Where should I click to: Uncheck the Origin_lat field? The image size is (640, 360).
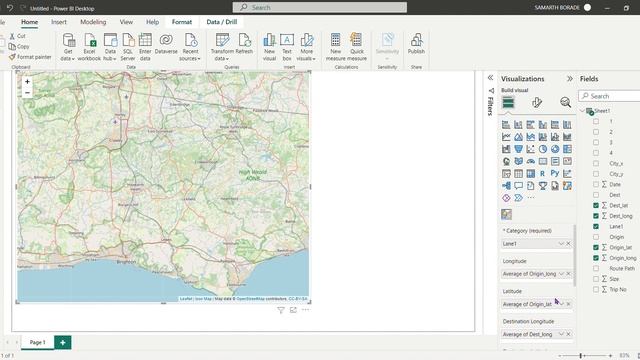tap(596, 247)
